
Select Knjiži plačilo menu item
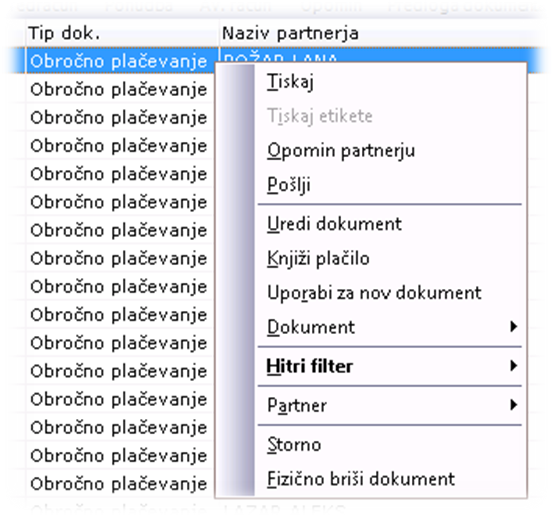tap(318, 258)
